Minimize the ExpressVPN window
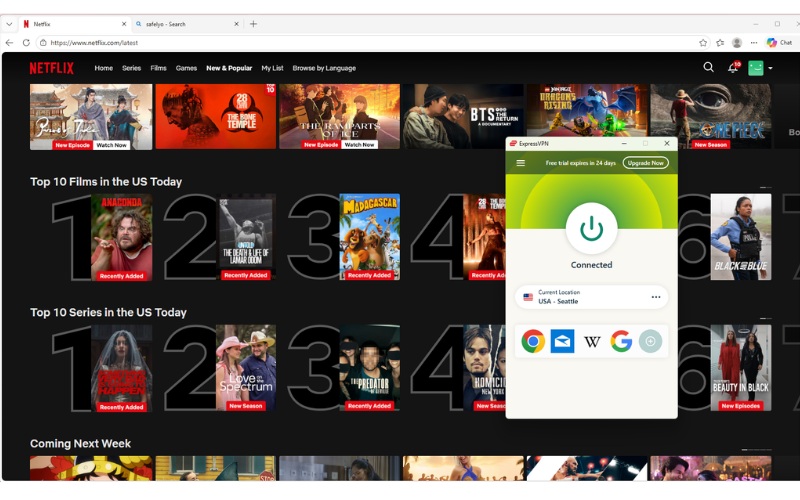 (x=624, y=143)
